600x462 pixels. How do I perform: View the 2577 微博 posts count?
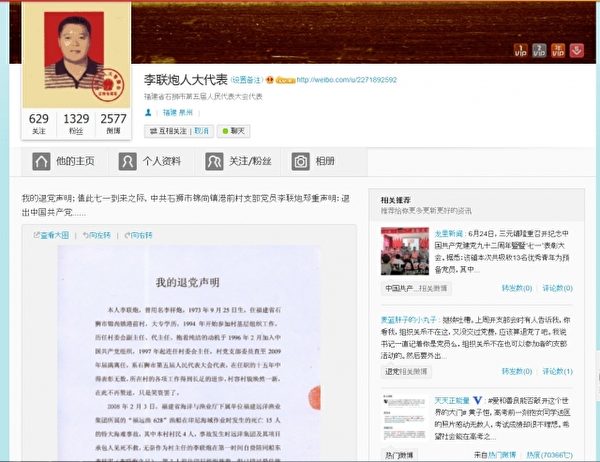113,123
